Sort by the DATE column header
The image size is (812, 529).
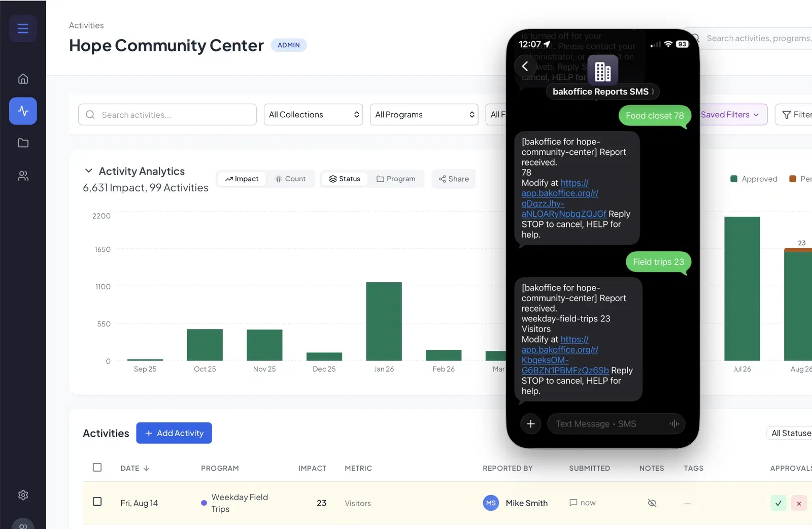pyautogui.click(x=134, y=468)
